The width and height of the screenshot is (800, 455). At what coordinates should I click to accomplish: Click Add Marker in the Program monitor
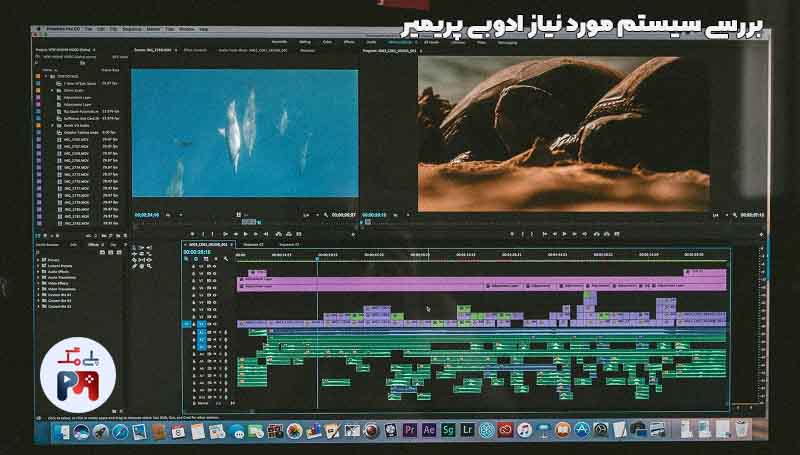coord(512,234)
